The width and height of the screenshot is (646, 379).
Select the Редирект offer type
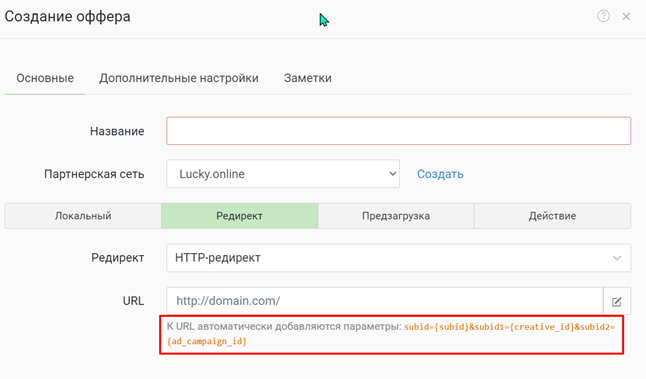tap(239, 216)
